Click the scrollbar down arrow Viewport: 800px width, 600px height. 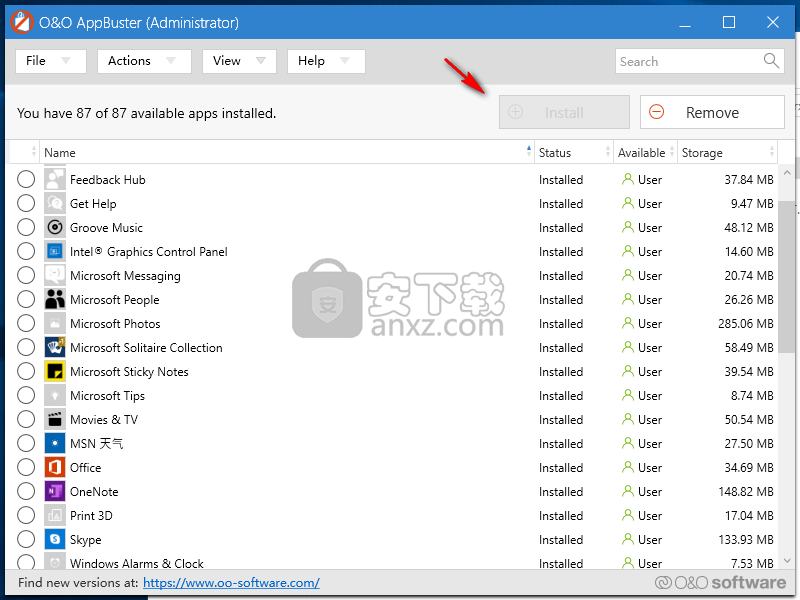point(787,561)
